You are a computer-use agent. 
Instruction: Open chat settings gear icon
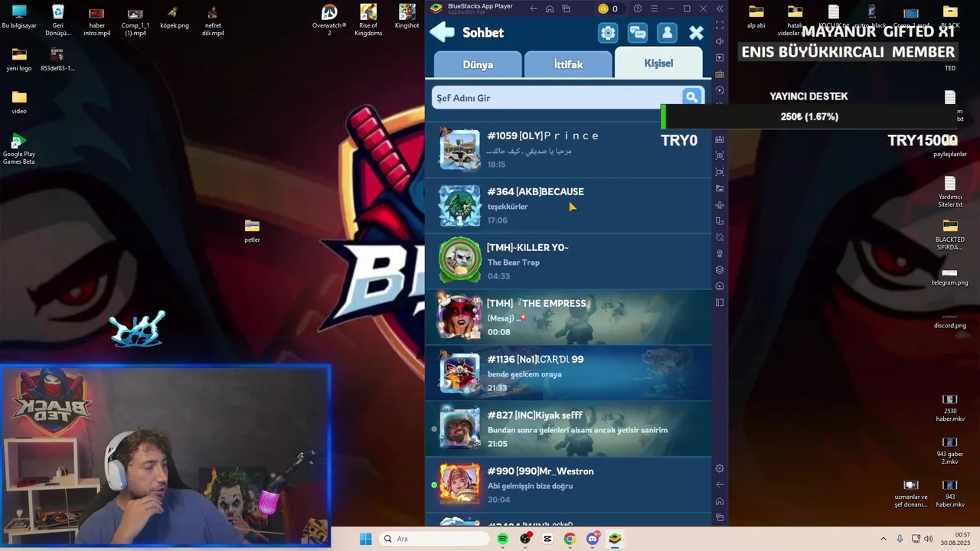coord(608,33)
